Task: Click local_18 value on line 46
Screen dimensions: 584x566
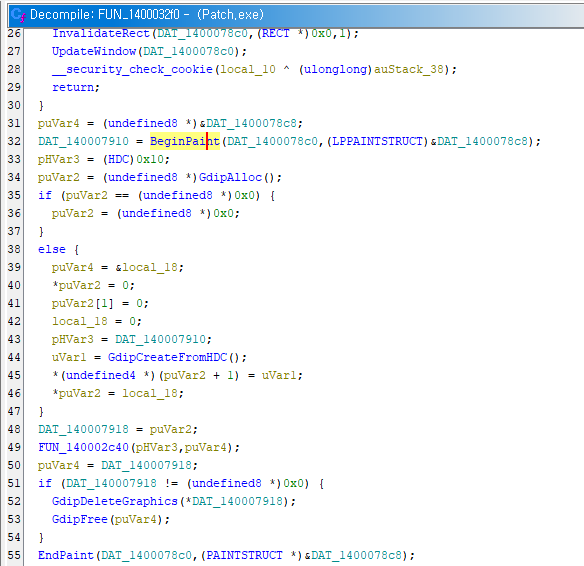Action: tap(150, 393)
